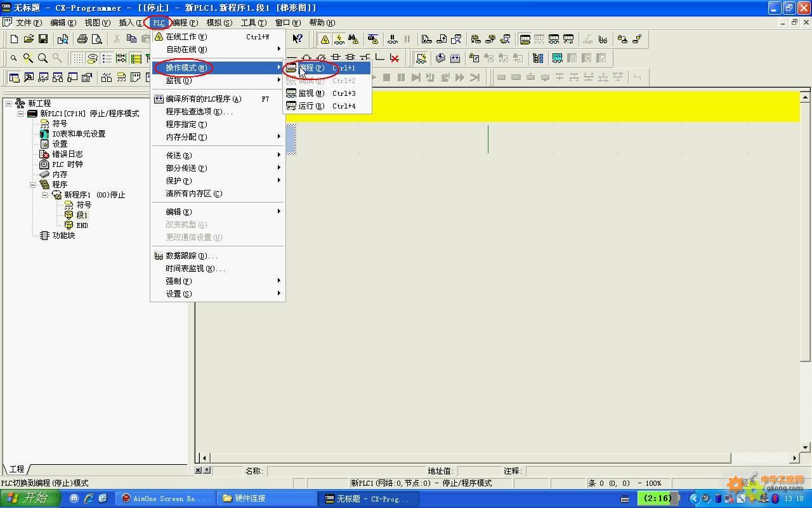The image size is (812, 508).
Task: Collapse the 新PLC1[CP1H] tree node
Action: coord(20,114)
